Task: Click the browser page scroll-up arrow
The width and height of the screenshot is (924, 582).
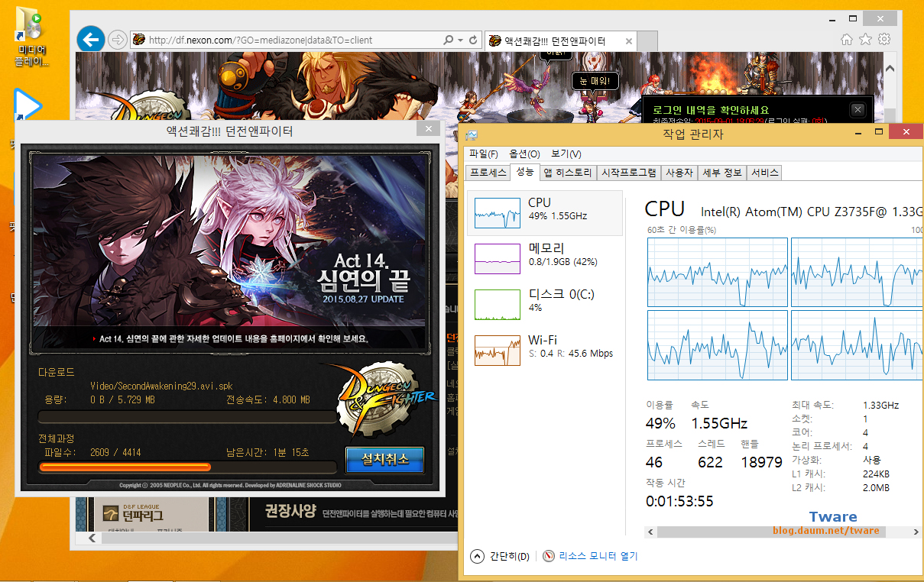Action: tap(890, 69)
